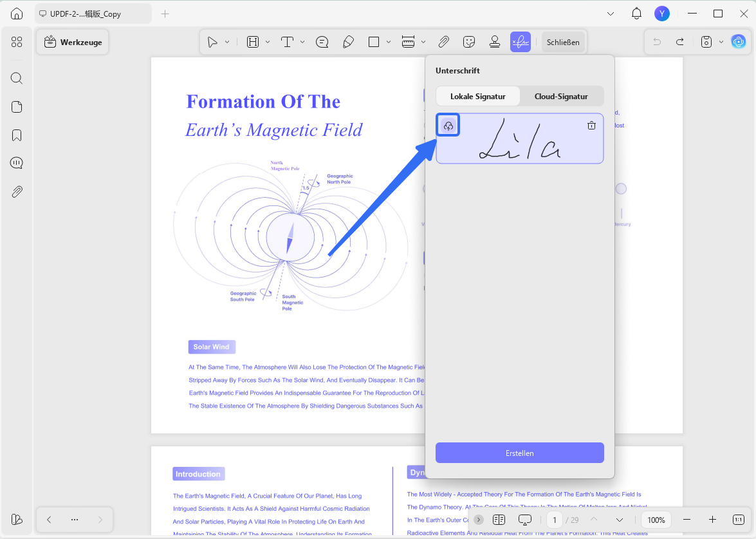Go to previous view with left arrow

pyautogui.click(x=49, y=519)
